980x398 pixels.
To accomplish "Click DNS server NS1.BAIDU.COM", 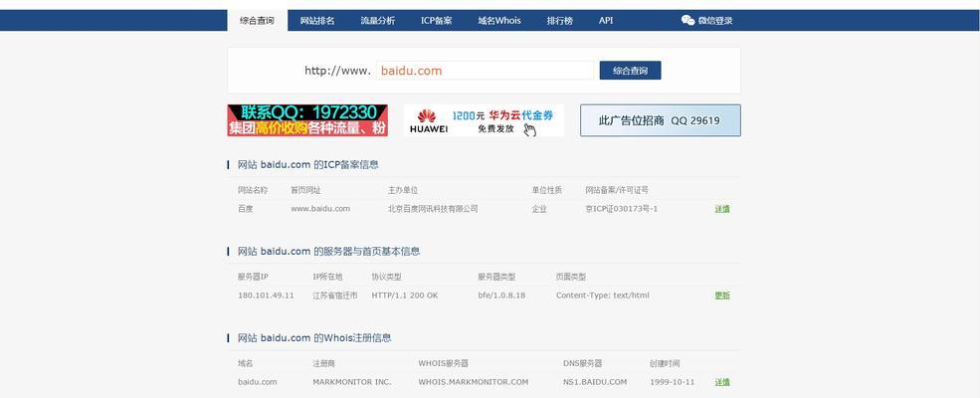I will (x=595, y=382).
